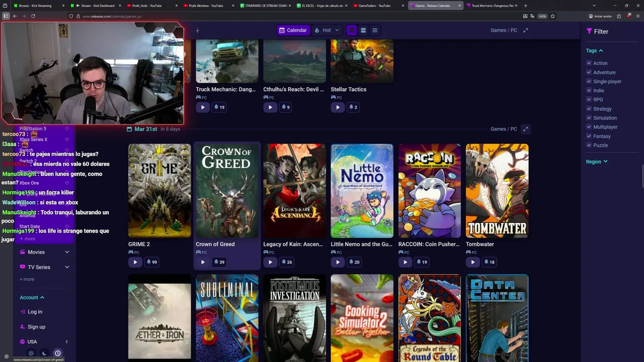Collapse the Account sidebar section
The width and height of the screenshot is (644, 362).
(x=32, y=297)
